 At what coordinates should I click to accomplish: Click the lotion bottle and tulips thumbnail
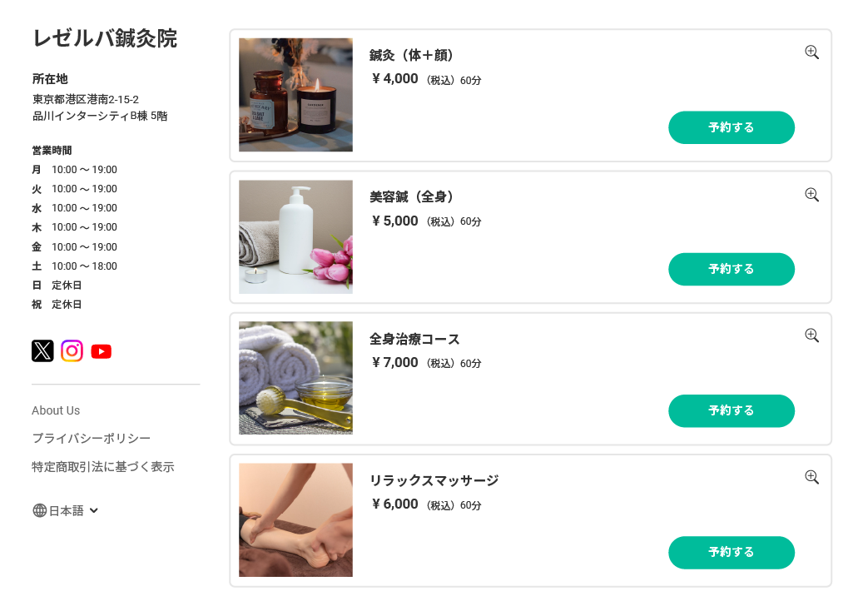295,236
